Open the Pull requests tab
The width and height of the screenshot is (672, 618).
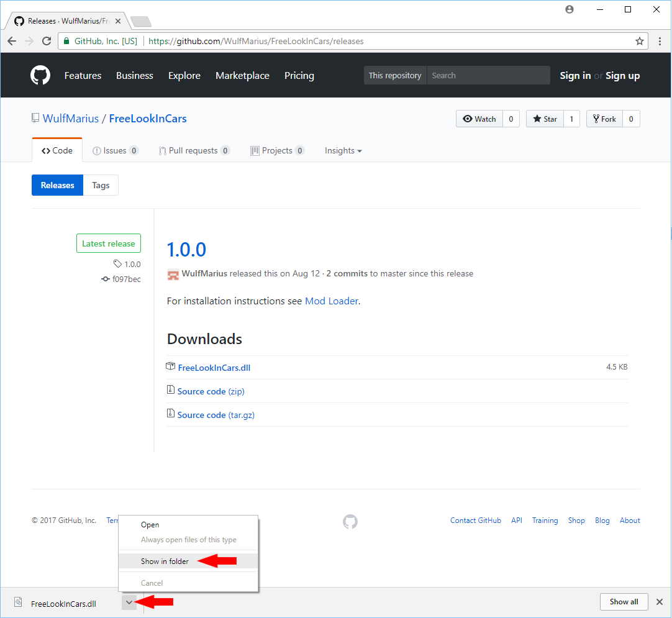tap(194, 150)
